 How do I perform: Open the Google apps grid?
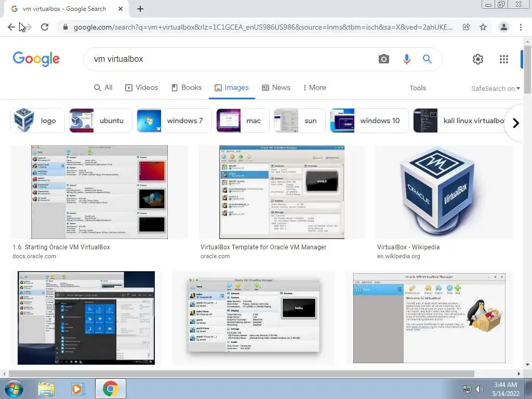(x=504, y=59)
